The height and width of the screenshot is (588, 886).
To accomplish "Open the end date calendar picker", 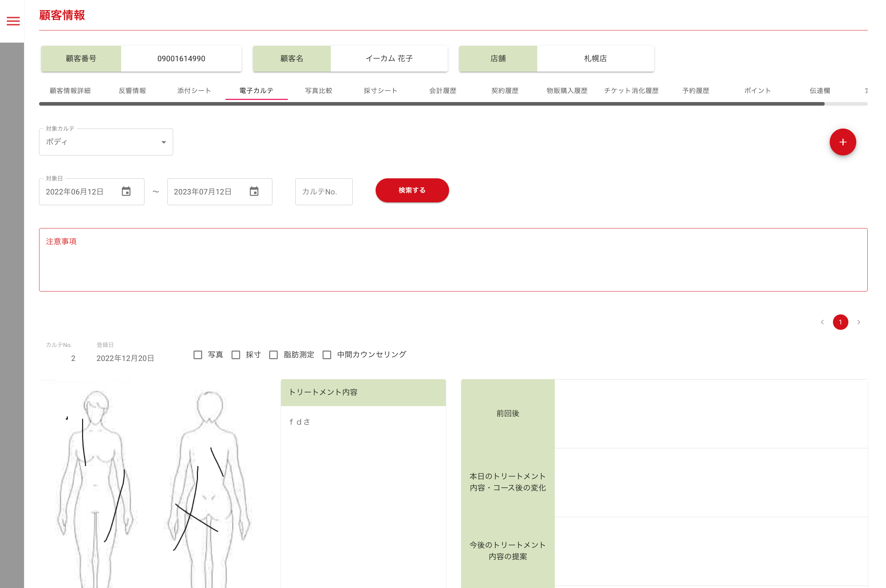I will coord(254,192).
